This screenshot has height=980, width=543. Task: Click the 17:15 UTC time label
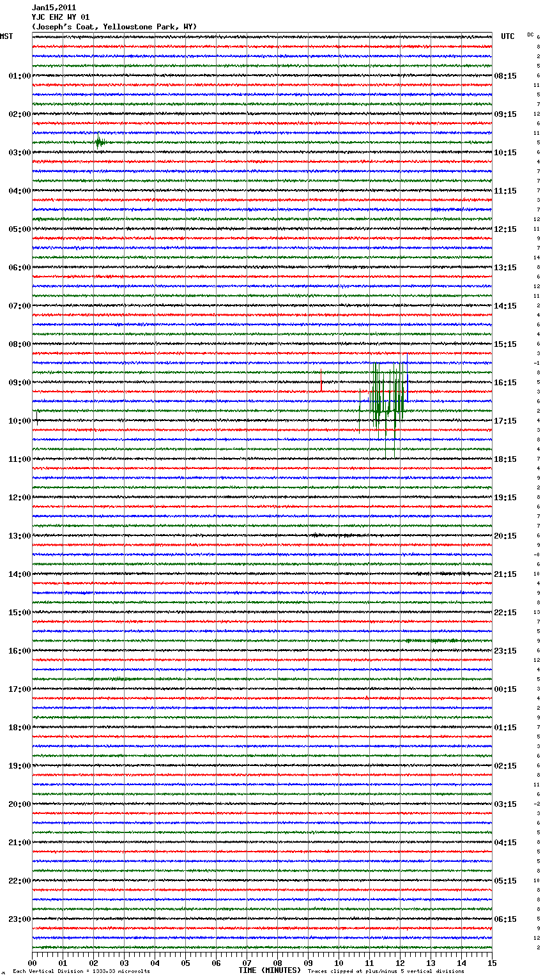[x=505, y=421]
